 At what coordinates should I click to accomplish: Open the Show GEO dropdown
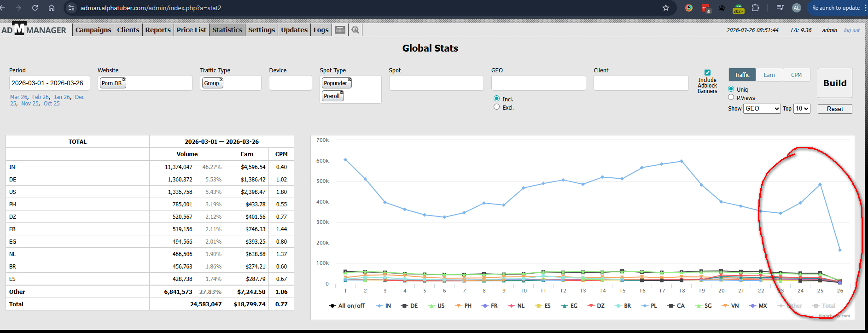(x=762, y=109)
